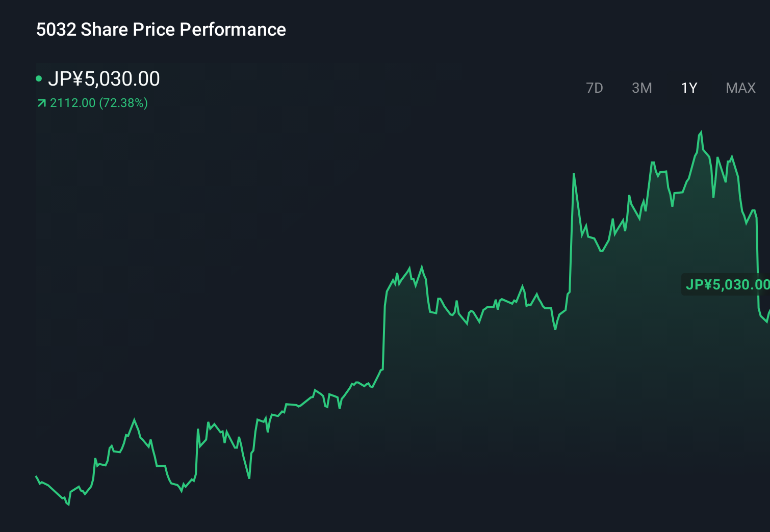Switch to the 7D time range tab
Image resolution: width=770 pixels, height=532 pixels.
tap(595, 88)
